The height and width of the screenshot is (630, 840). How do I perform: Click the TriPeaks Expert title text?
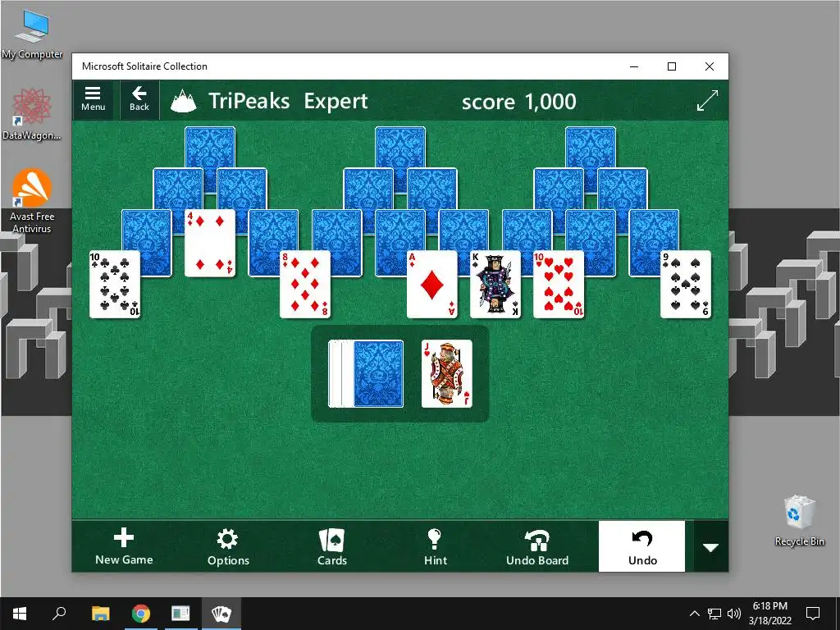click(288, 101)
